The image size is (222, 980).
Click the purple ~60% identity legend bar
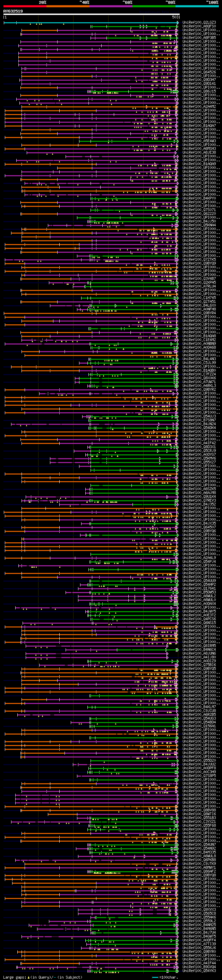coord(111,6)
